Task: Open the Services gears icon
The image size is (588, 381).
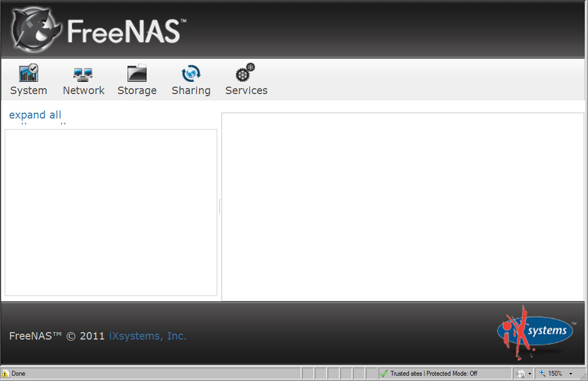Action: click(x=245, y=72)
